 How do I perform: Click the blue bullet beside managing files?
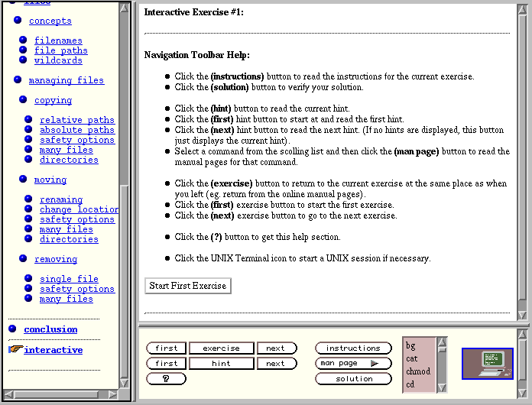(x=18, y=79)
